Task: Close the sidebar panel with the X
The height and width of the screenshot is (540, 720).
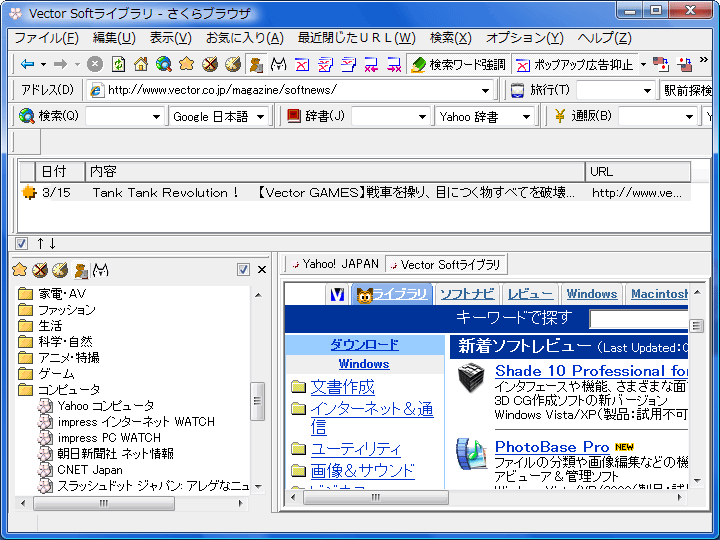Action: (x=262, y=270)
